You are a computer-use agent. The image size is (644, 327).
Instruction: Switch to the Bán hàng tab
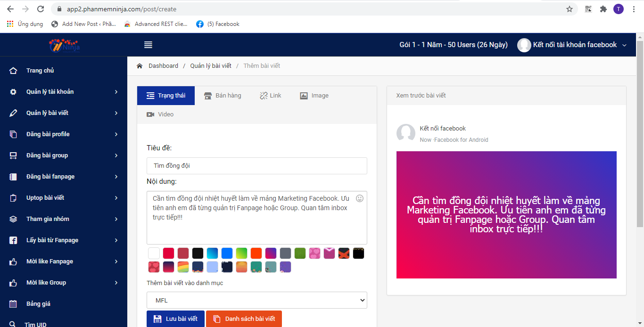click(223, 96)
